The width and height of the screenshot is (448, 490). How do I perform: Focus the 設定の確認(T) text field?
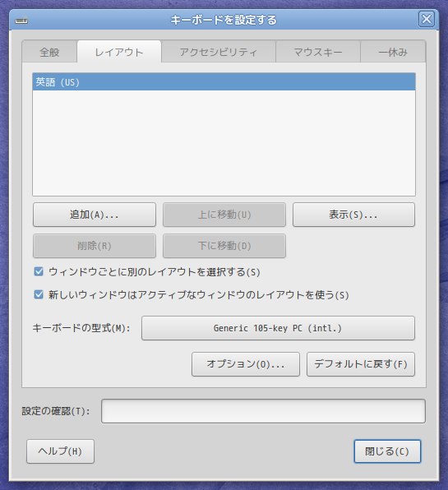click(263, 411)
